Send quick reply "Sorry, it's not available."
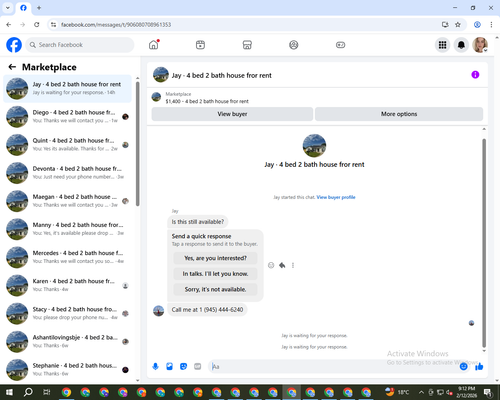 (x=215, y=289)
